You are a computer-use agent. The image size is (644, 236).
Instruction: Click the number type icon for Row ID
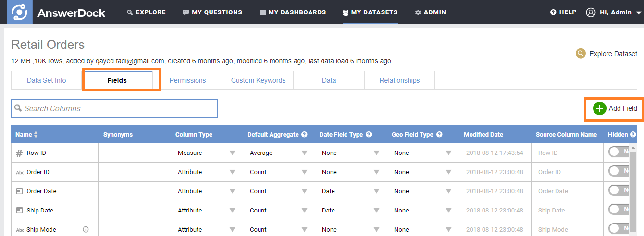pyautogui.click(x=19, y=153)
